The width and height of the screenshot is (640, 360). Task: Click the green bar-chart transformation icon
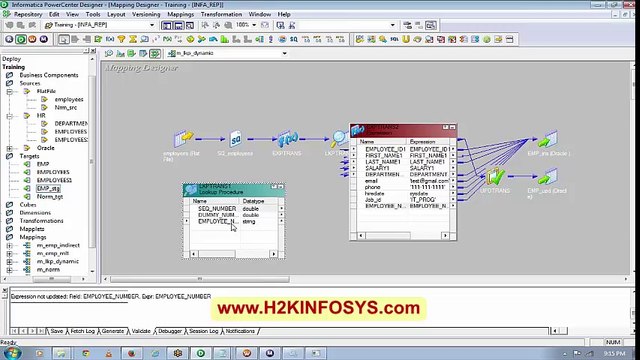click(x=224, y=39)
